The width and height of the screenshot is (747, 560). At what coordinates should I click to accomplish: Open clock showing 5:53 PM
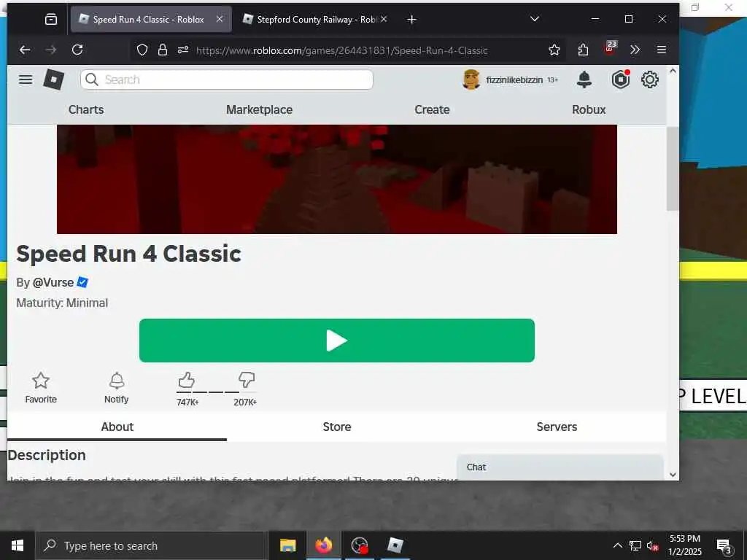point(684,545)
